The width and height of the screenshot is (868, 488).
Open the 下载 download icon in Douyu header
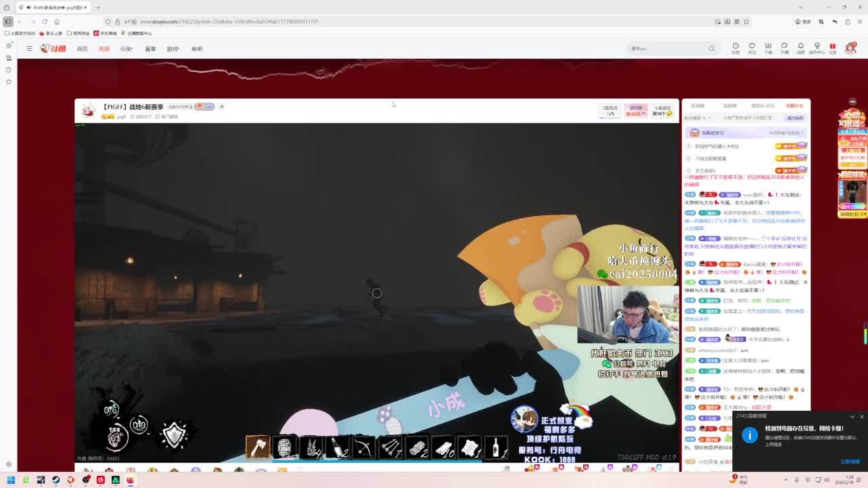pyautogui.click(x=768, y=47)
